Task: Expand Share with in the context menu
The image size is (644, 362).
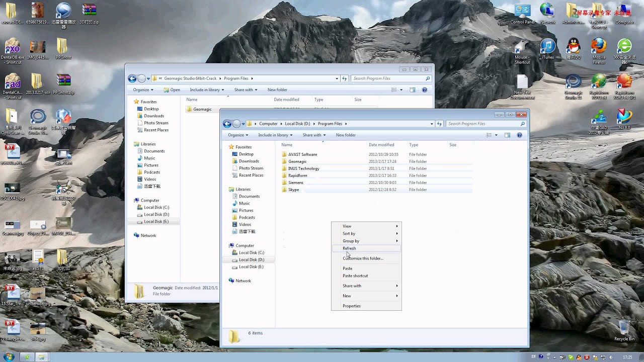Action: (x=366, y=286)
